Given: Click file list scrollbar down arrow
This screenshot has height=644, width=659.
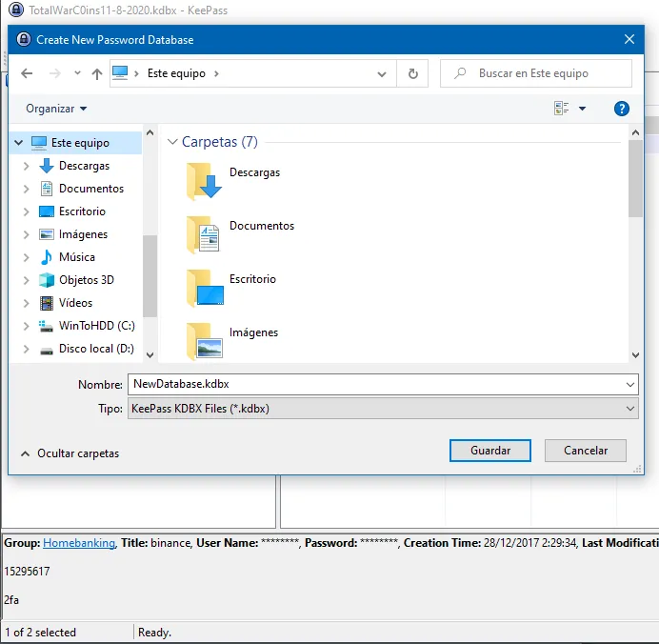Looking at the screenshot, I should tap(635, 355).
